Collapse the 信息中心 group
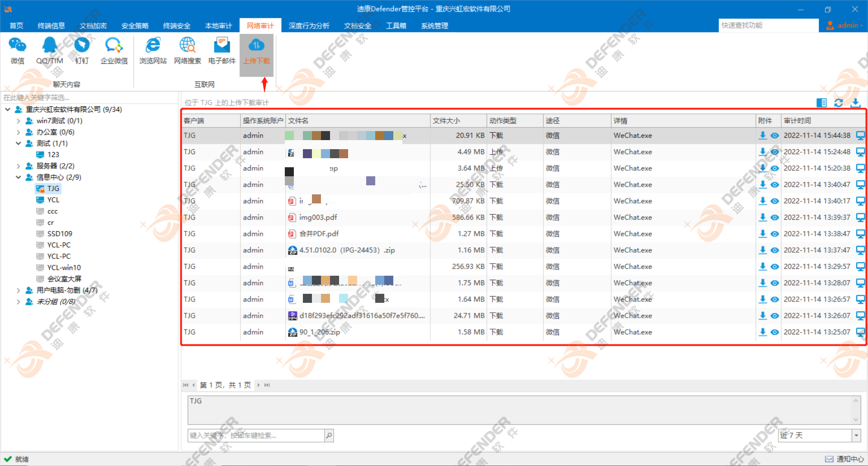The height and width of the screenshot is (466, 868). tap(18, 177)
